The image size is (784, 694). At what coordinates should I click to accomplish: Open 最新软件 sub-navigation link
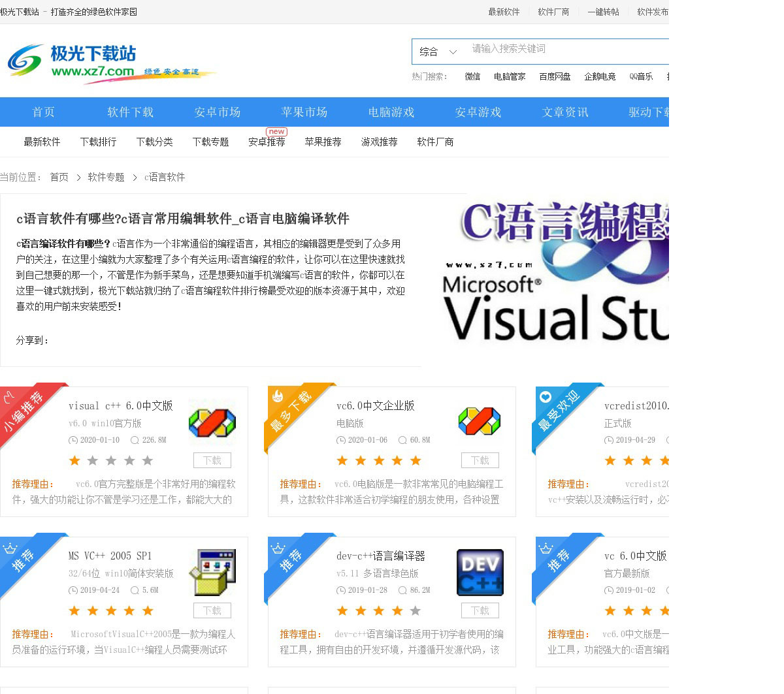42,142
